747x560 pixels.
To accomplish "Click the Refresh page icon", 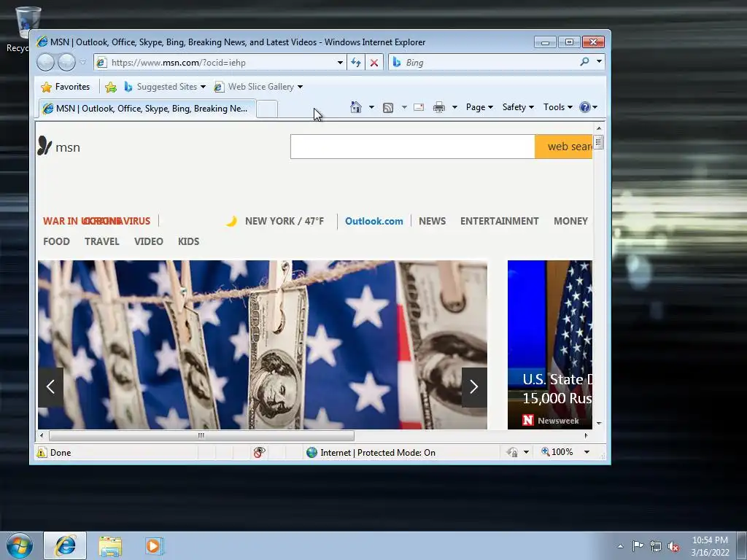I will pos(356,63).
